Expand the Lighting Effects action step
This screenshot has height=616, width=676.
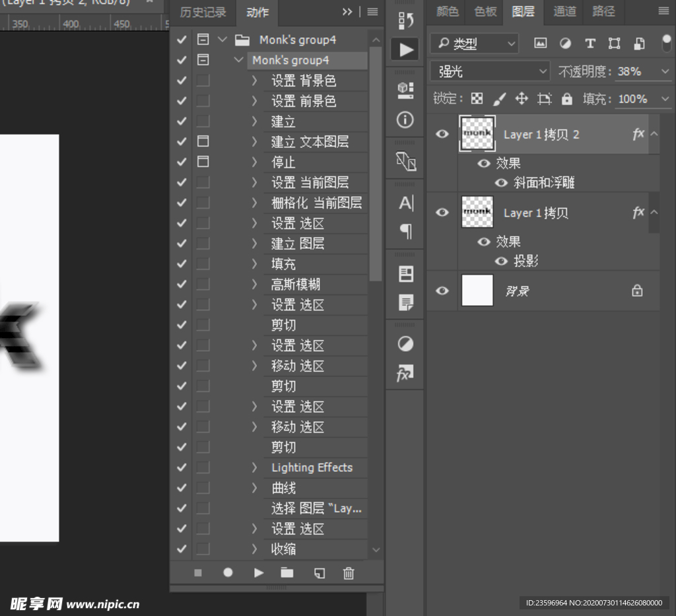point(255,468)
